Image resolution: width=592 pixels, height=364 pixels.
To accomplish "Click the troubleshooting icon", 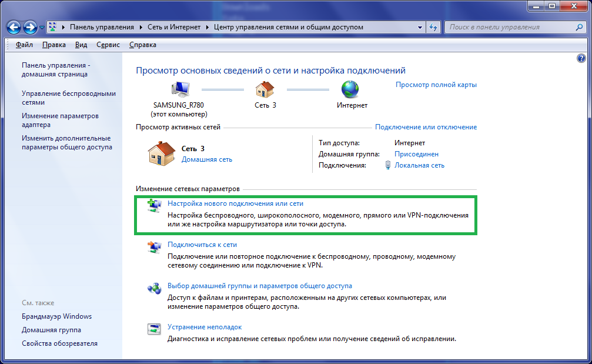I will 154,329.
